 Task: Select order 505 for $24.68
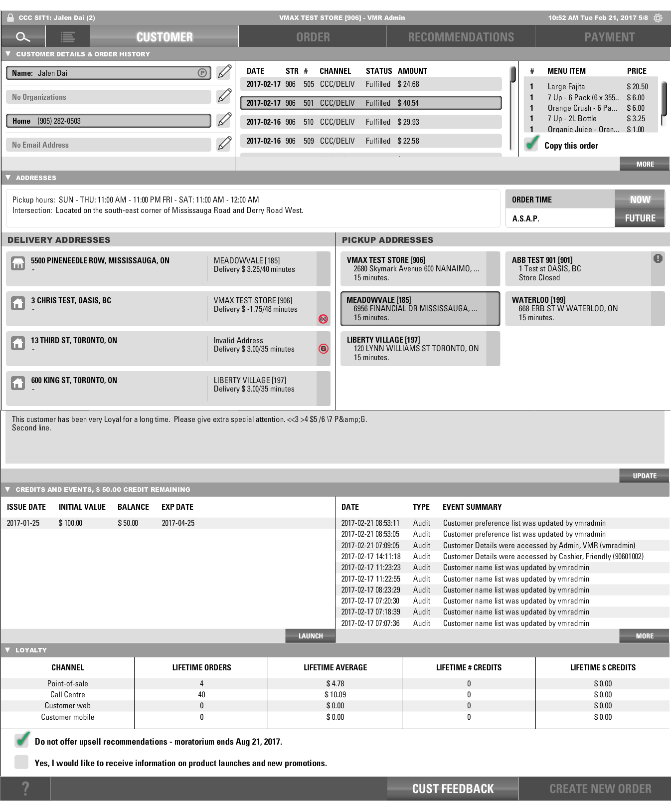point(371,84)
